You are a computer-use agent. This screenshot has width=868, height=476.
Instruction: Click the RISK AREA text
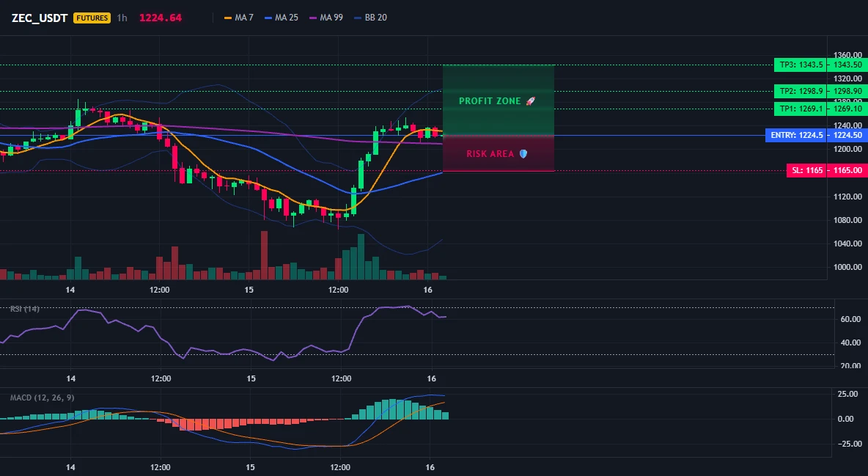point(490,153)
